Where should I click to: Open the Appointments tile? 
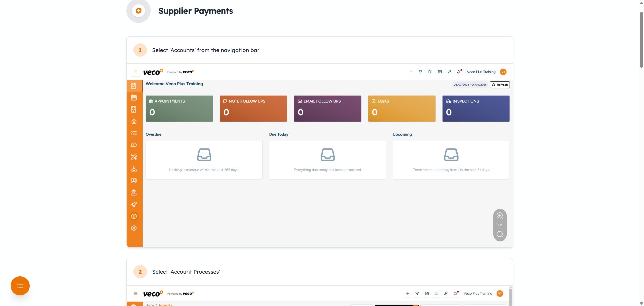179,108
